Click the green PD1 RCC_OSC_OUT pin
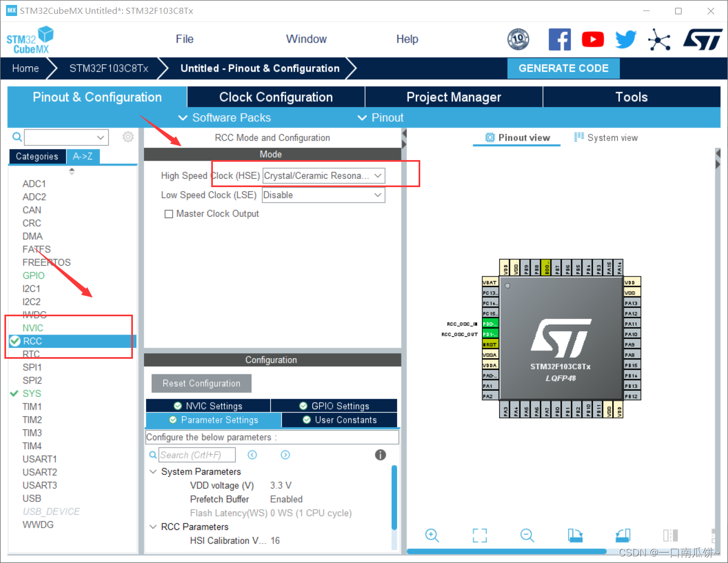This screenshot has width=728, height=563. coord(490,334)
